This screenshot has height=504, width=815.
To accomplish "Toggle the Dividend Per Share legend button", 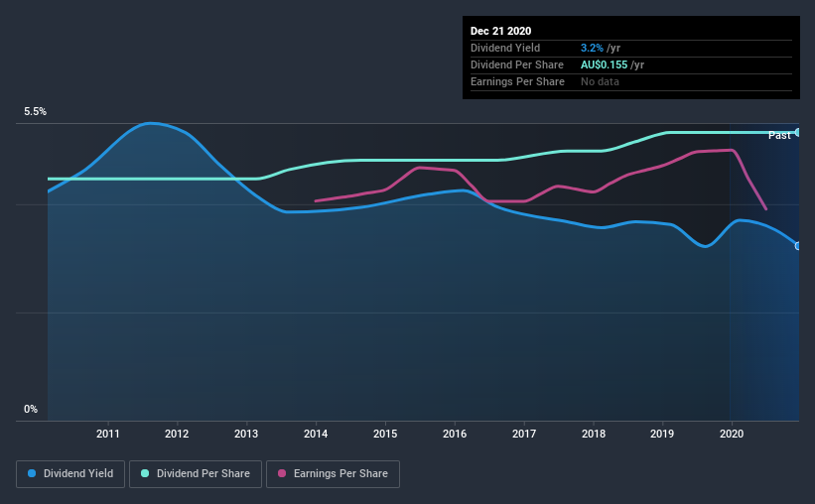I will (196, 474).
